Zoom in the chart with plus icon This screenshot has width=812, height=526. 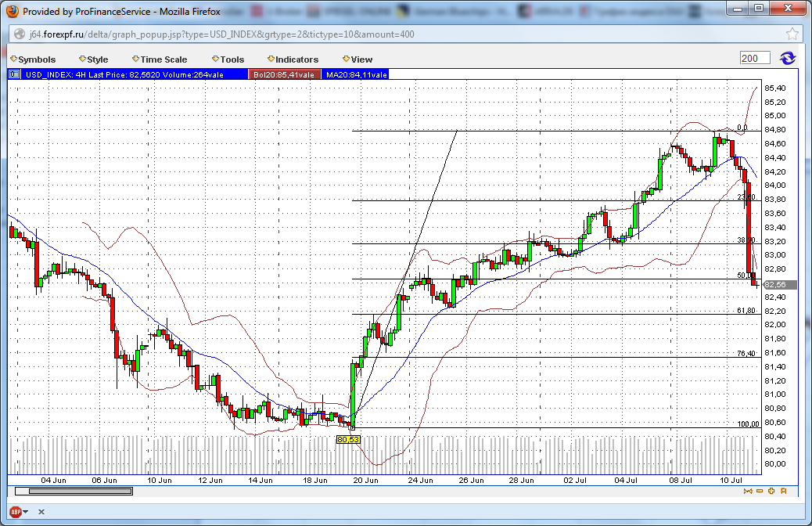(771, 491)
